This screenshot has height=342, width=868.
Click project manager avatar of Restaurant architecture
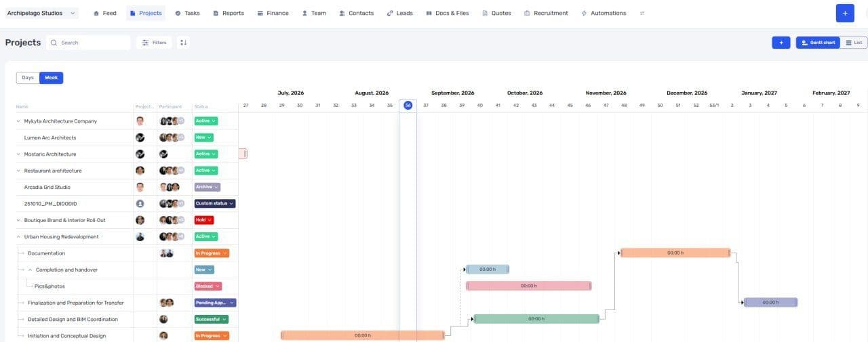[140, 171]
